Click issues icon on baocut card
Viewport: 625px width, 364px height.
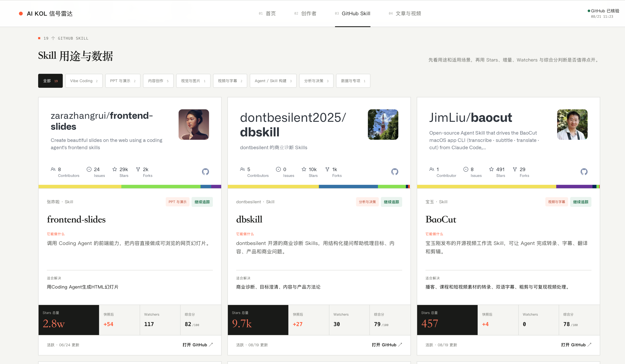coord(466,169)
